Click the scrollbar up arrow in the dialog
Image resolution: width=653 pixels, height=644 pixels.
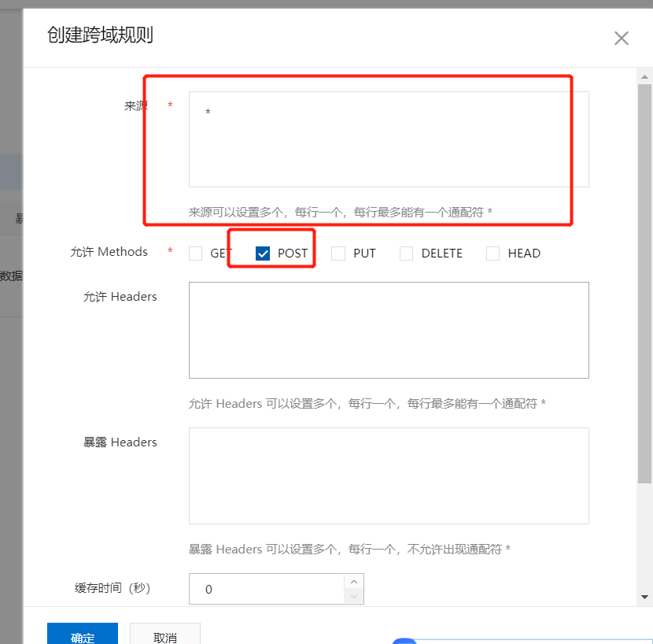[x=644, y=76]
